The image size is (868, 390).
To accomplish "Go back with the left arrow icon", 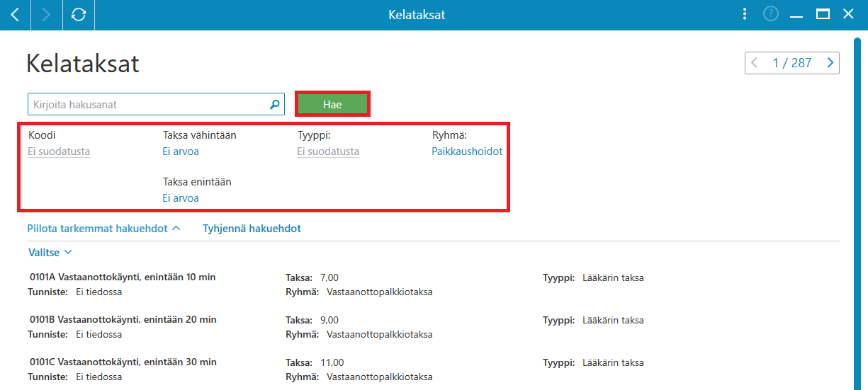I will pos(15,15).
